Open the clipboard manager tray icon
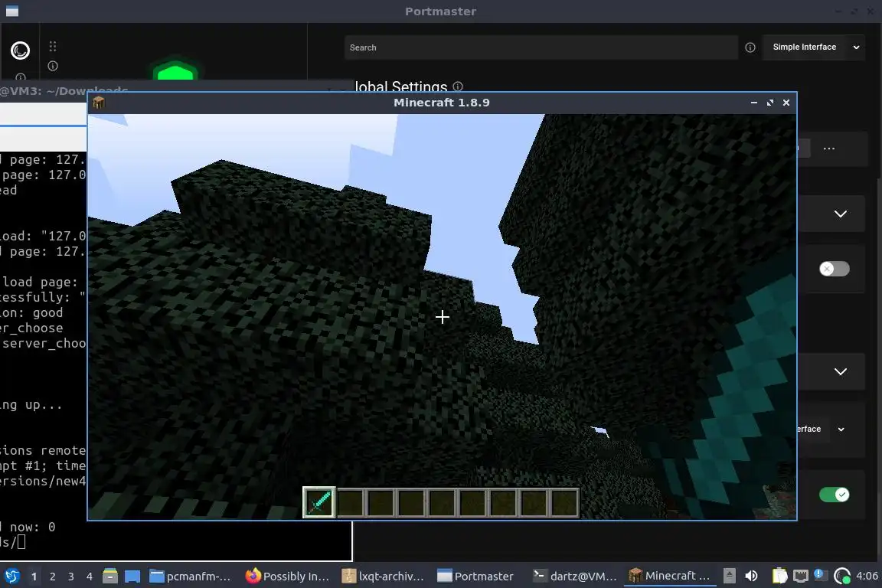882x588 pixels. pyautogui.click(x=779, y=576)
